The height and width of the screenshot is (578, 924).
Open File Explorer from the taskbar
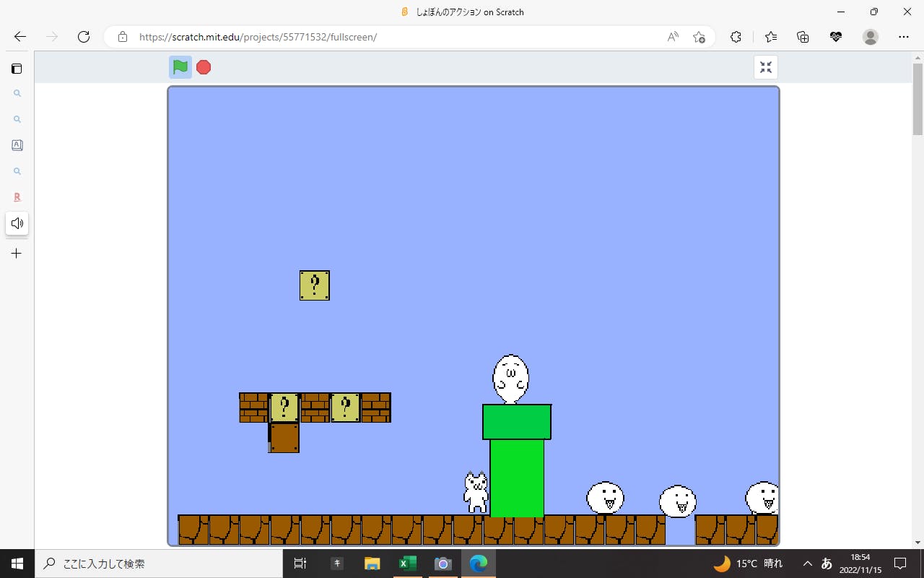tap(372, 564)
